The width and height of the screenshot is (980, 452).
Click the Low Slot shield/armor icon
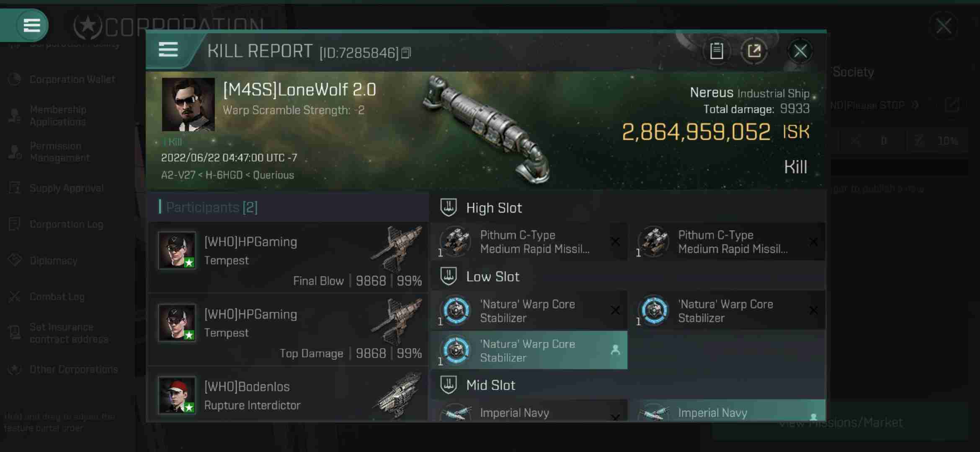[x=449, y=276]
